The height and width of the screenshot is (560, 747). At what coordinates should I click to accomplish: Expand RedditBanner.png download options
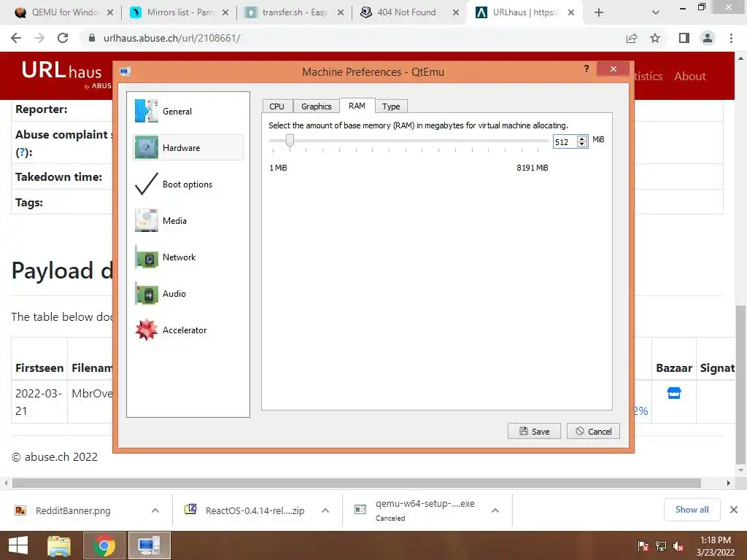click(x=155, y=510)
